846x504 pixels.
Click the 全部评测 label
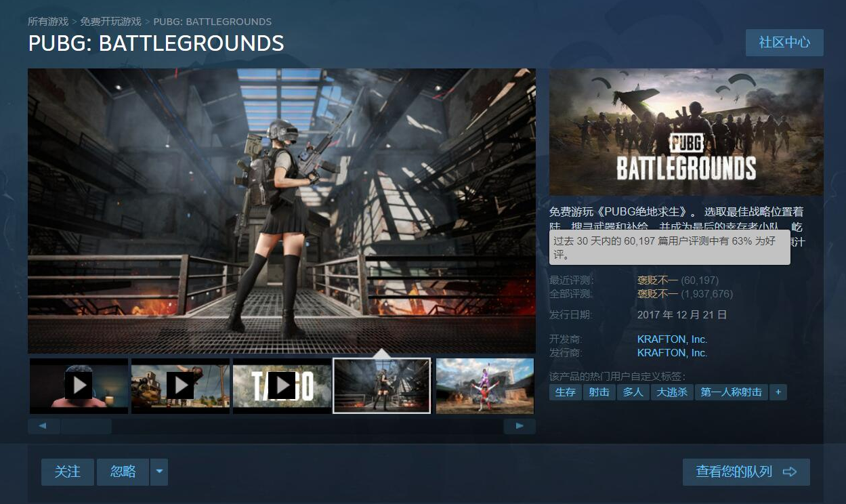[571, 294]
